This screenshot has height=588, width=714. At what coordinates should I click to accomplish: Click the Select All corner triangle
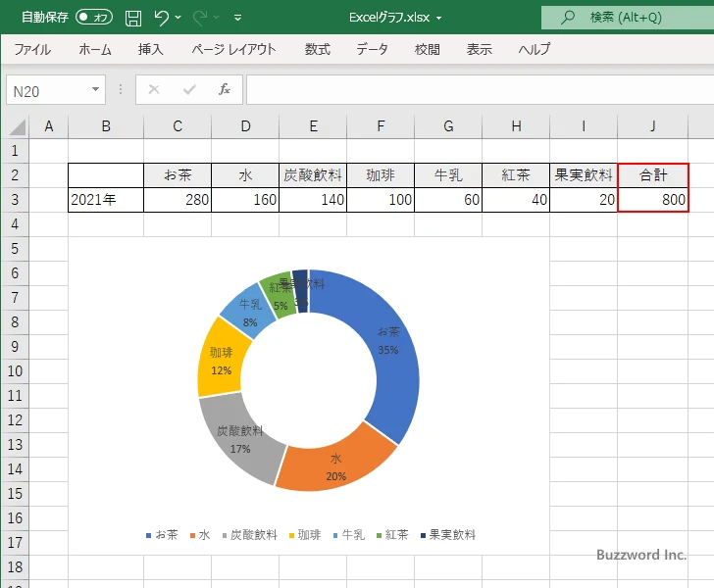coord(18,127)
